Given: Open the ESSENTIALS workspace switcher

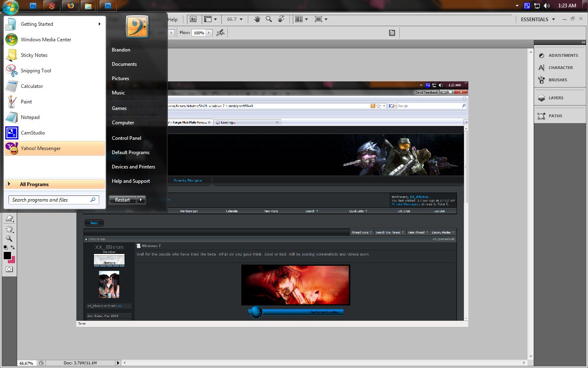Looking at the screenshot, I should (x=538, y=19).
